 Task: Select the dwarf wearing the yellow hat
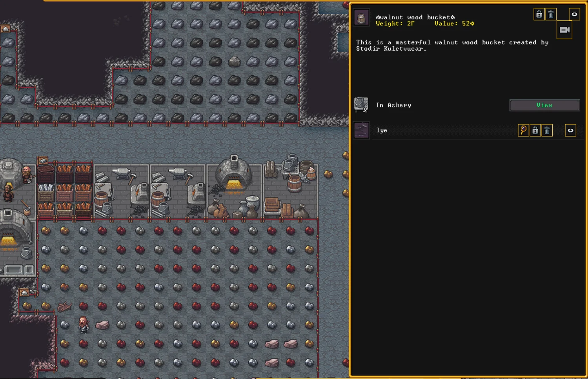pos(8,192)
